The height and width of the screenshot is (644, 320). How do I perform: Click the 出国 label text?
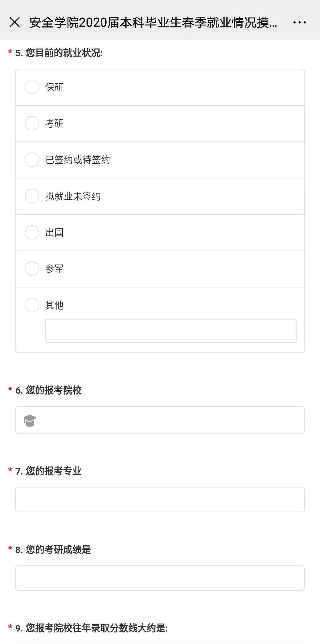(x=55, y=233)
